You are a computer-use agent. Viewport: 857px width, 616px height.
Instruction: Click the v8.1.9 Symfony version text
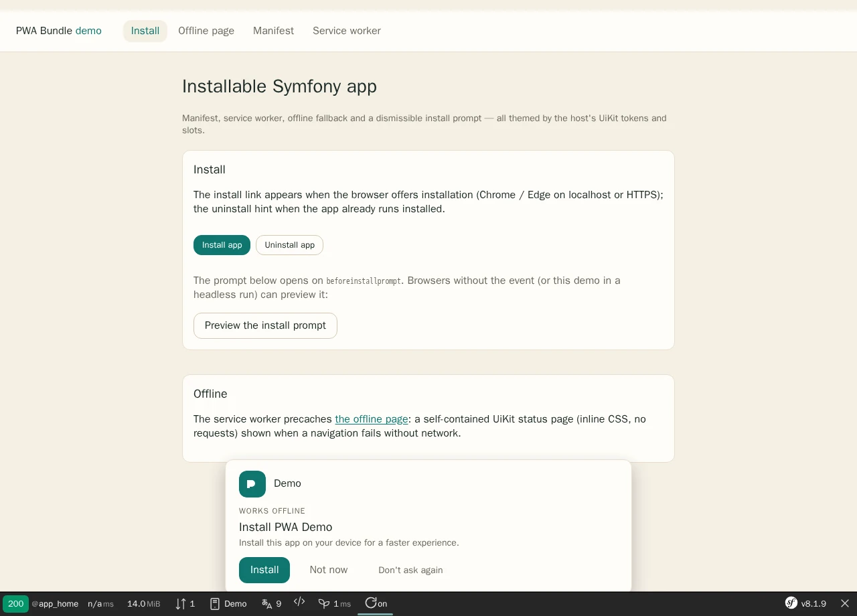813,604
